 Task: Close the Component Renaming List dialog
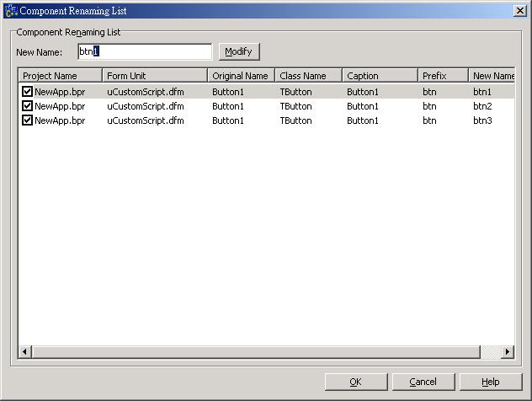519,9
